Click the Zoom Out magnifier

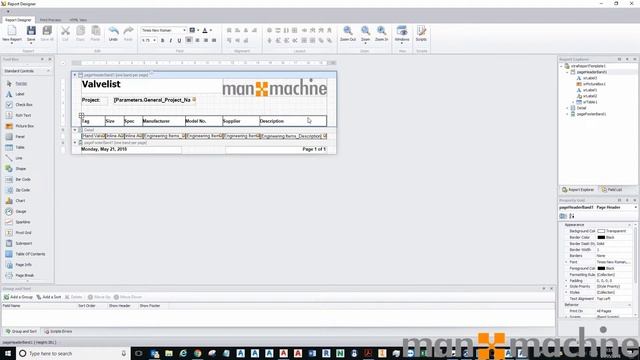348,33
